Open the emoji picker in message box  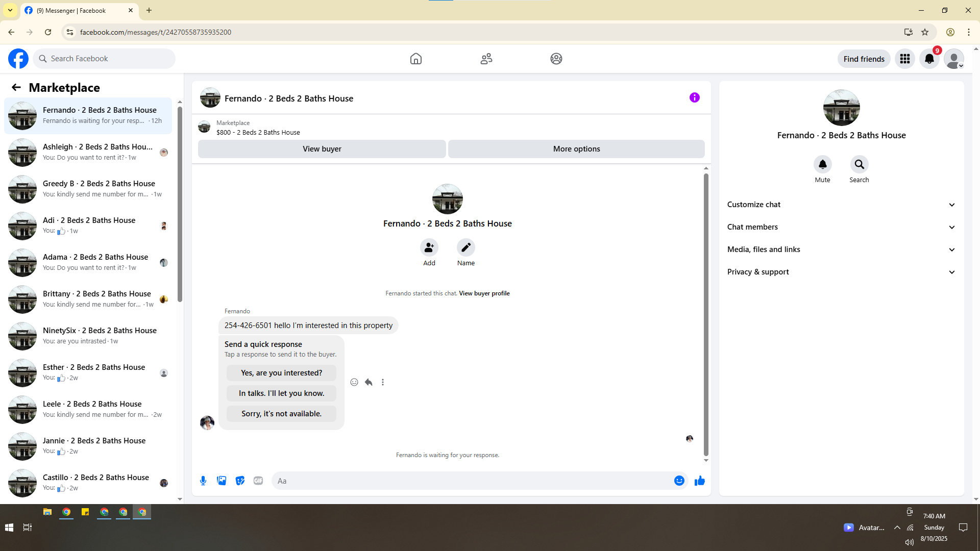(679, 481)
